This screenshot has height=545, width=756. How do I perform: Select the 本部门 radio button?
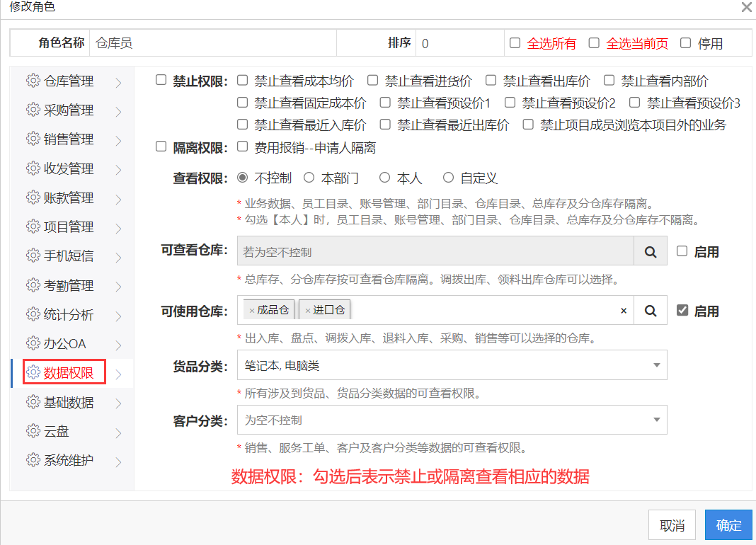coord(309,178)
